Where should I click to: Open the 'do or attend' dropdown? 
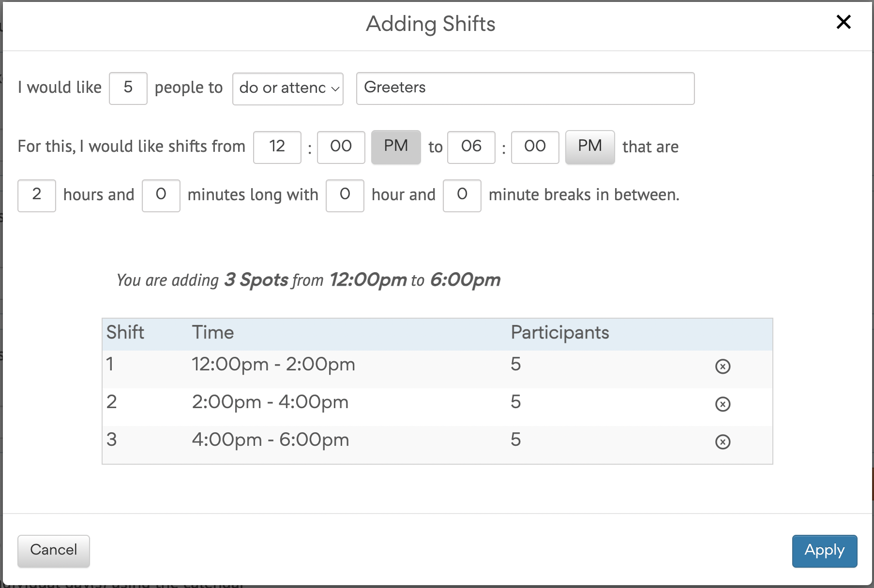[288, 88]
